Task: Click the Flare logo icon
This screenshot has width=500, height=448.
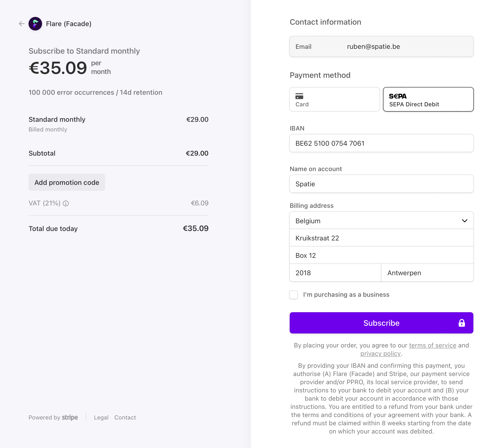Action: tap(35, 24)
